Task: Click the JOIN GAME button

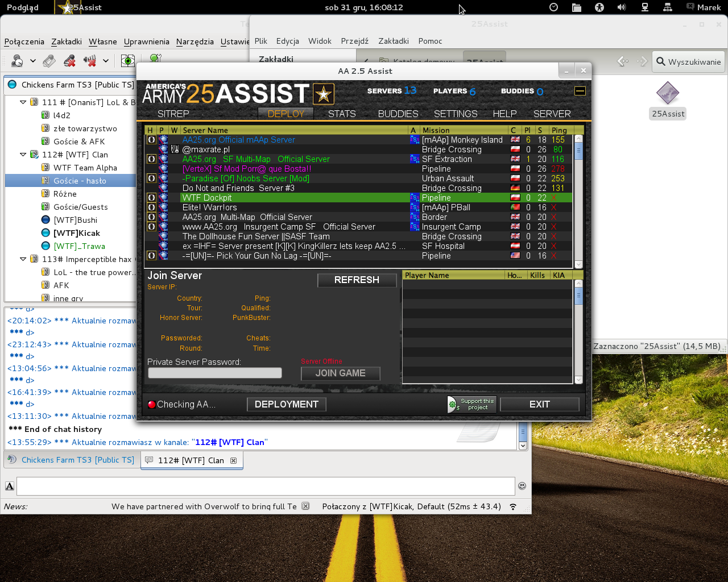Action: click(x=340, y=373)
